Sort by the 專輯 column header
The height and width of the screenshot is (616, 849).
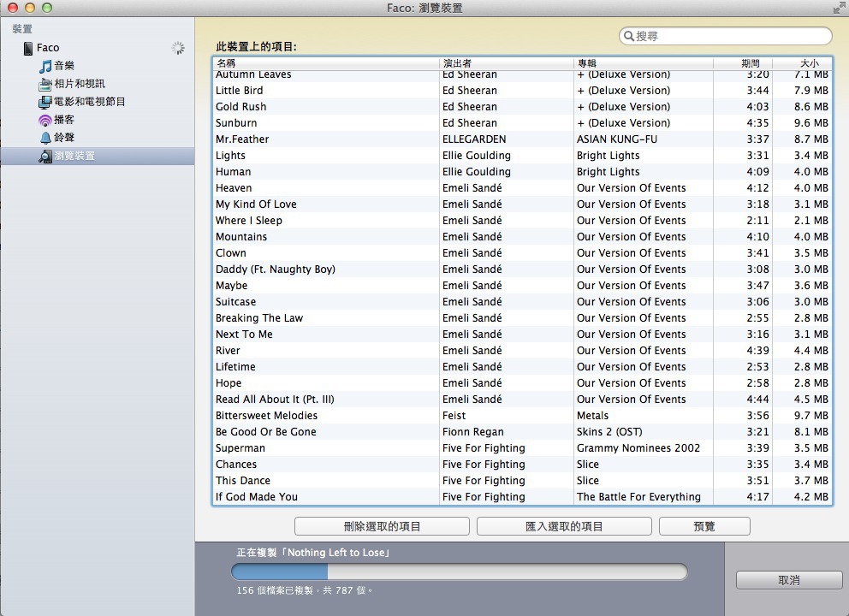tap(644, 62)
